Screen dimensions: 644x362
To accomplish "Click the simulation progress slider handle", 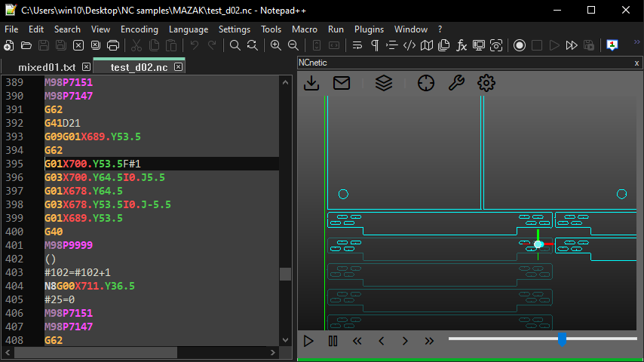I will (563, 339).
